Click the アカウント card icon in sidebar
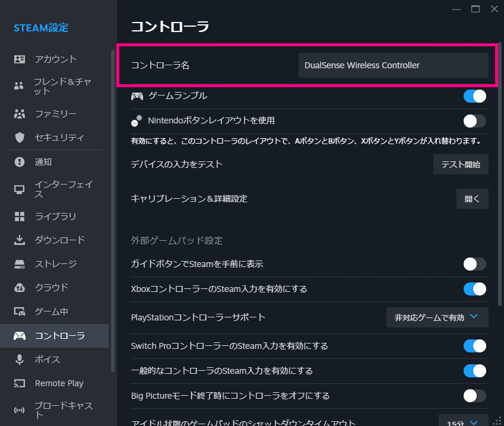The height and width of the screenshot is (426, 504). (19, 59)
